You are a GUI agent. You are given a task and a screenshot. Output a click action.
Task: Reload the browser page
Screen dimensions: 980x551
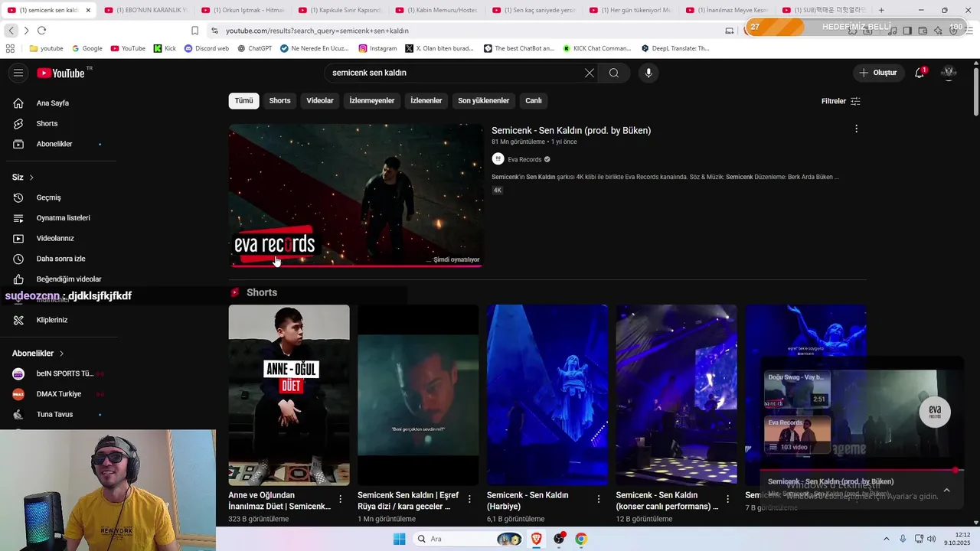(41, 31)
